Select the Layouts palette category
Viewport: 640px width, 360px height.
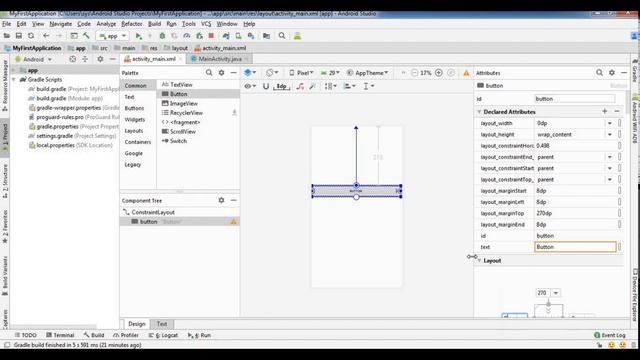click(x=134, y=131)
